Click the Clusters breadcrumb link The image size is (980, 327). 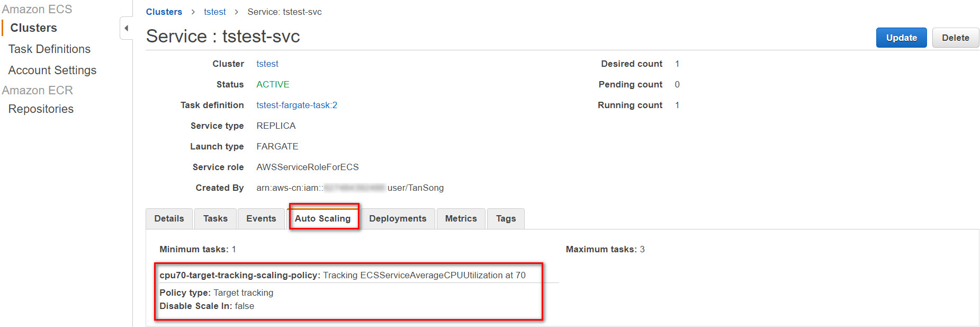tap(164, 12)
